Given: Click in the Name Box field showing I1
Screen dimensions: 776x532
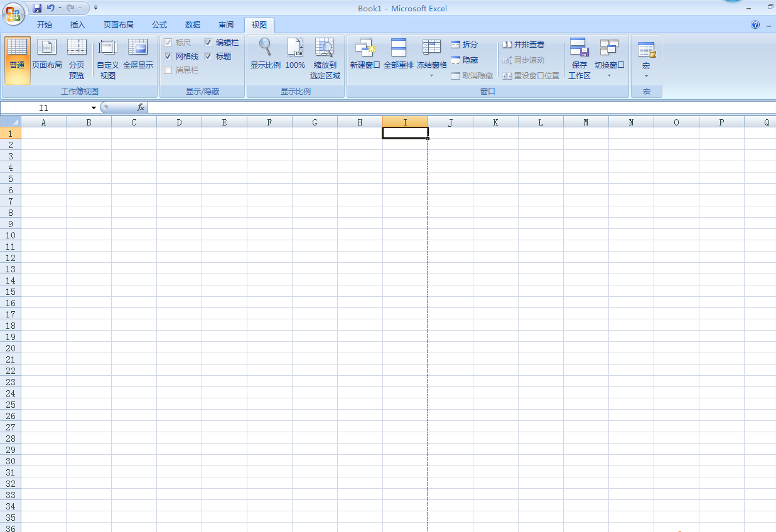Looking at the screenshot, I should (x=45, y=108).
